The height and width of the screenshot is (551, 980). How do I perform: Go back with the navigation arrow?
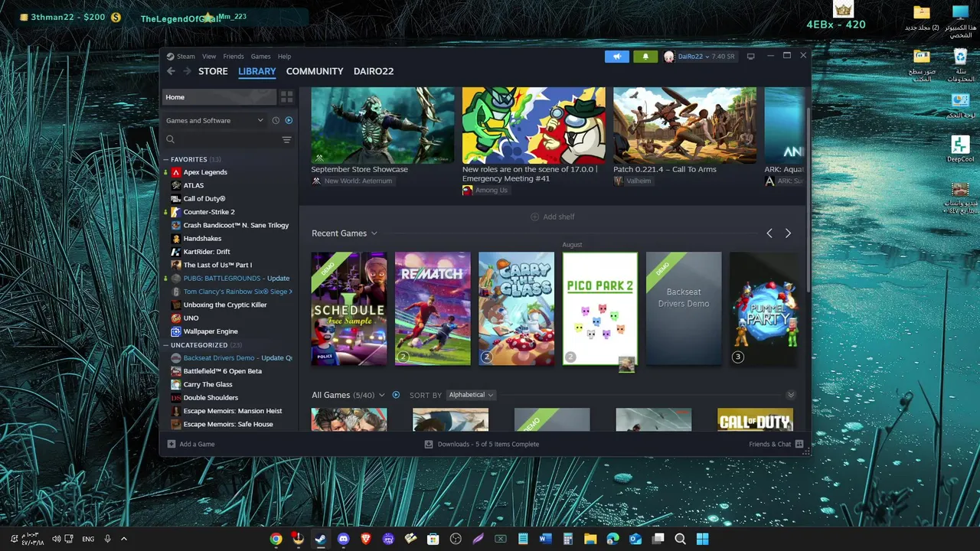(x=171, y=71)
